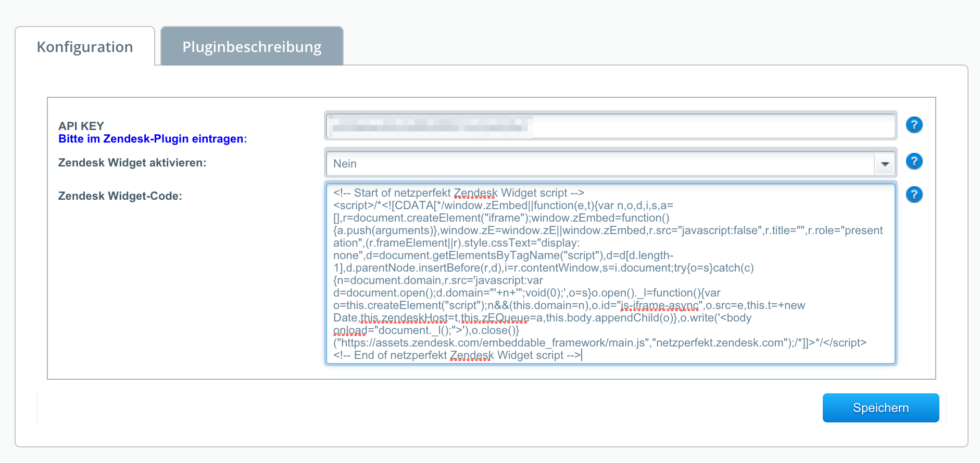This screenshot has height=463, width=980.
Task: Open the Pluginbeschreibung tab
Action: click(x=252, y=46)
